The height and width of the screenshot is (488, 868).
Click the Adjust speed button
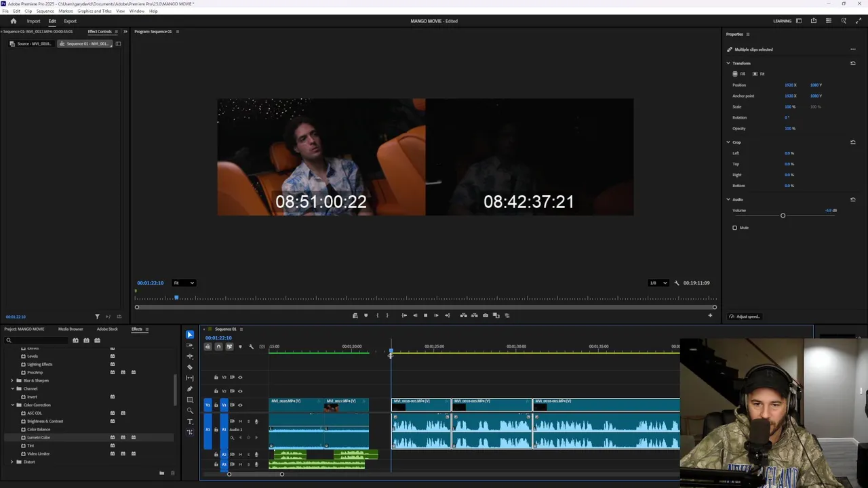click(745, 317)
